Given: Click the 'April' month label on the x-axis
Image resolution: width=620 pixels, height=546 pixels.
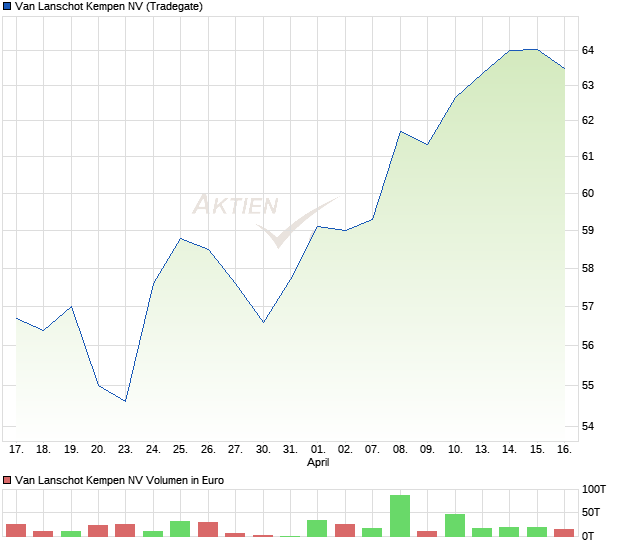Looking at the screenshot, I should [x=318, y=462].
